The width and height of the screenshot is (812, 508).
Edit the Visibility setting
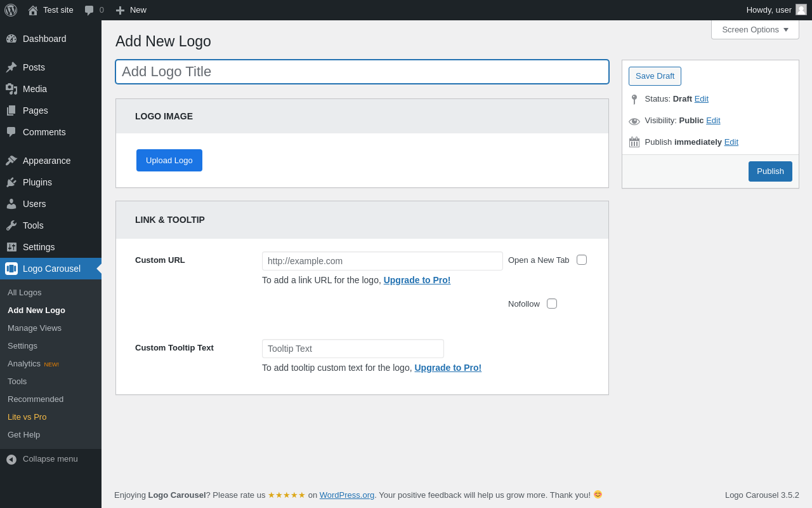pyautogui.click(x=713, y=120)
